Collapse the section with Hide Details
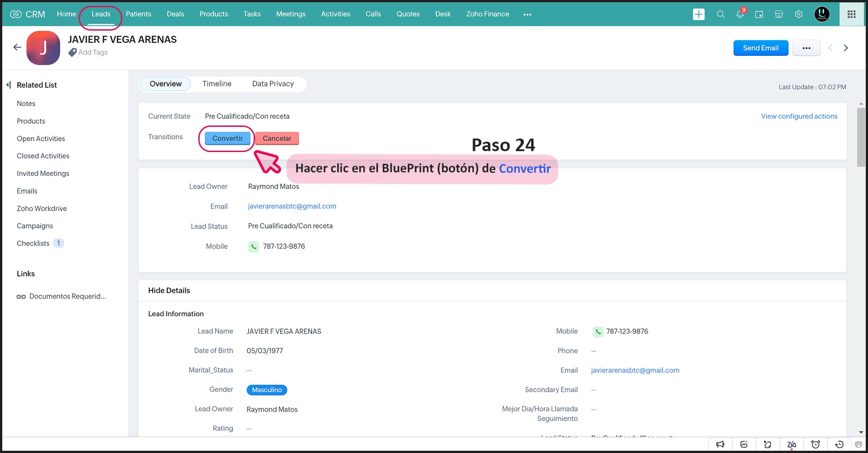This screenshot has width=868, height=453. (169, 291)
